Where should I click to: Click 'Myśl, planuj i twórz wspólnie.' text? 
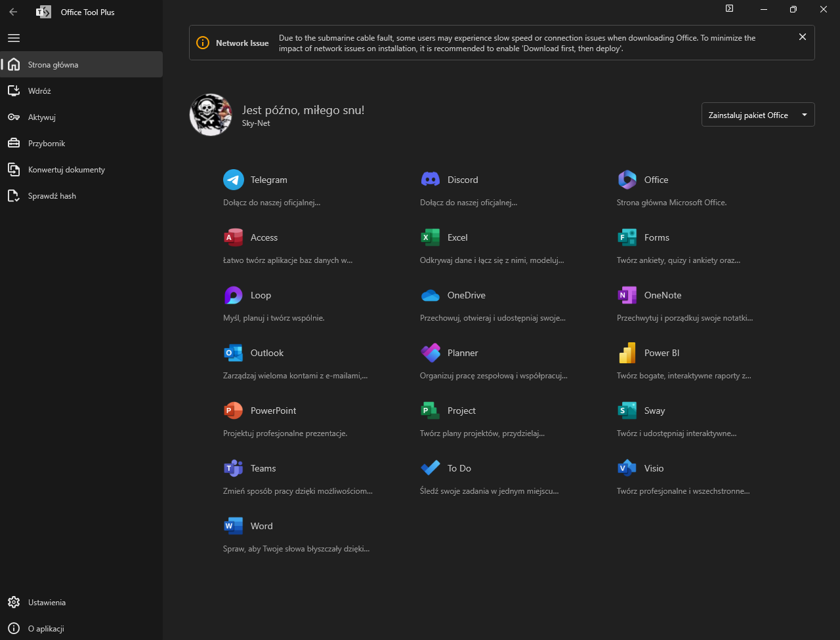click(274, 318)
